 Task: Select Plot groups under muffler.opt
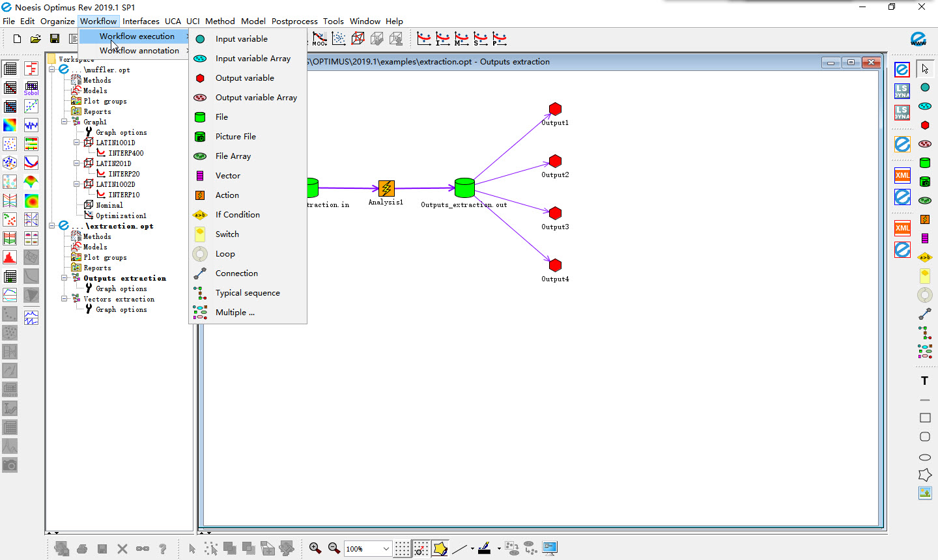pos(105,101)
